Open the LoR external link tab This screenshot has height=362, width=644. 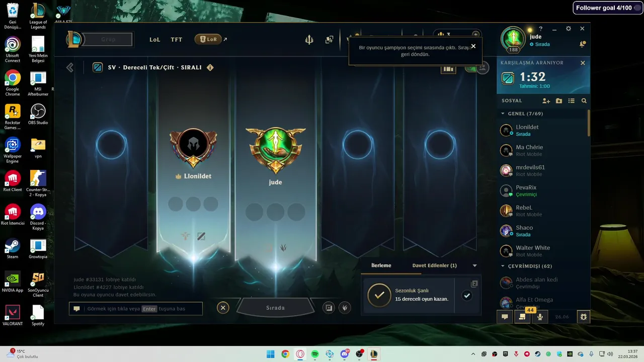click(x=208, y=39)
